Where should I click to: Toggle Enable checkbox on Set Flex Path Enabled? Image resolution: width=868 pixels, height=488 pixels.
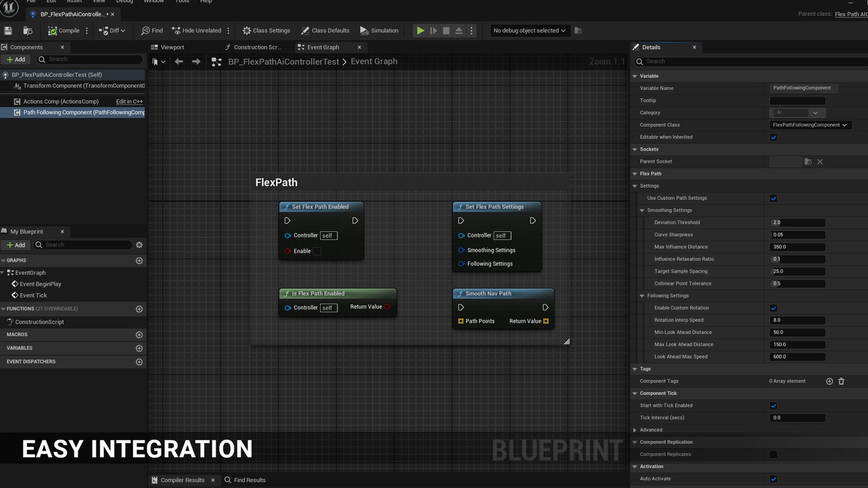coord(317,251)
